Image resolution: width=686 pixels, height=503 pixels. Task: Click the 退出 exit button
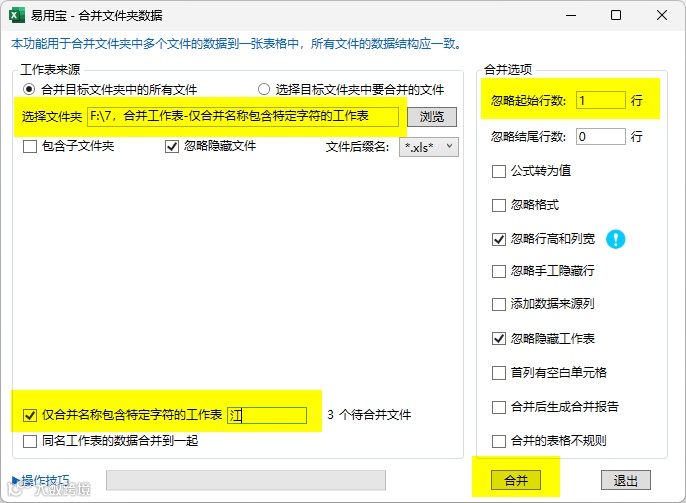point(626,481)
